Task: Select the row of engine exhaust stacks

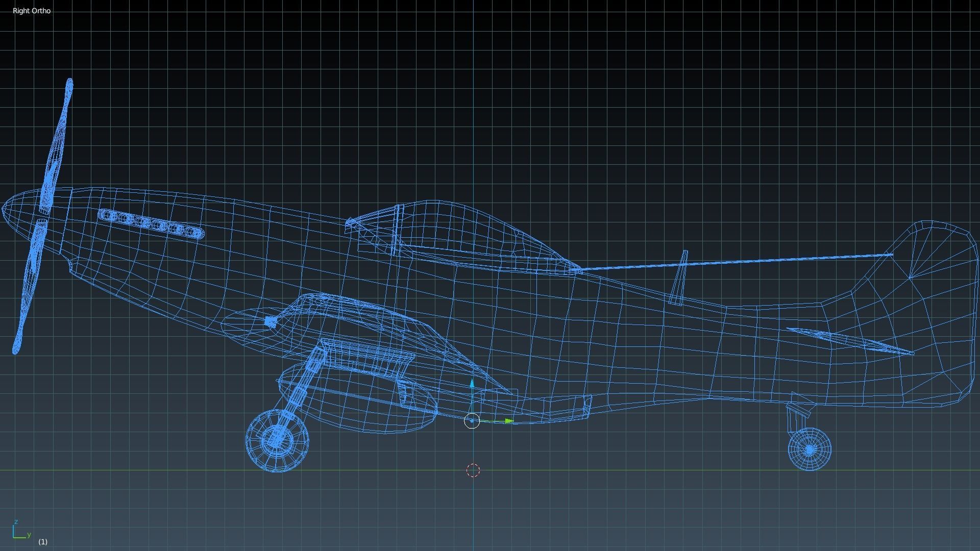Action: coord(151,224)
